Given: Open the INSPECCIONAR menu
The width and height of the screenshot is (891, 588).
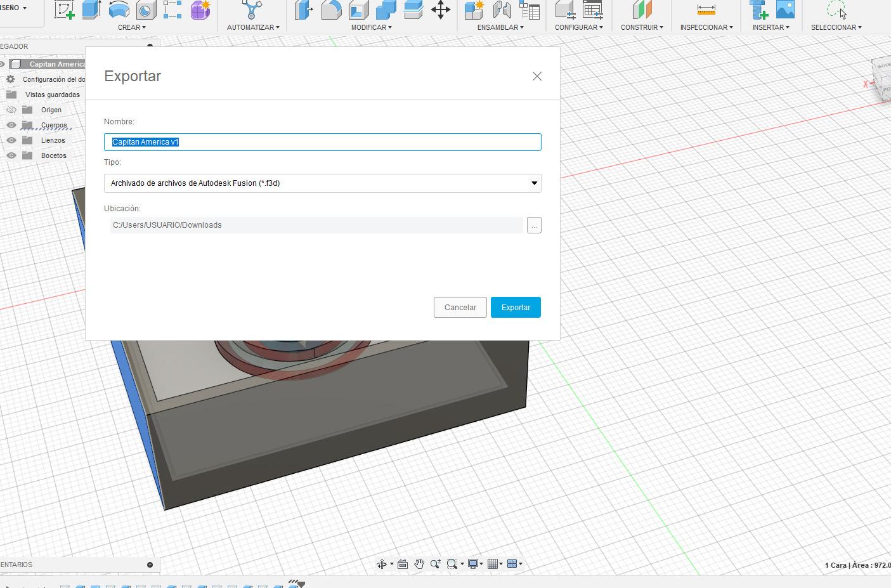Looking at the screenshot, I should point(706,27).
